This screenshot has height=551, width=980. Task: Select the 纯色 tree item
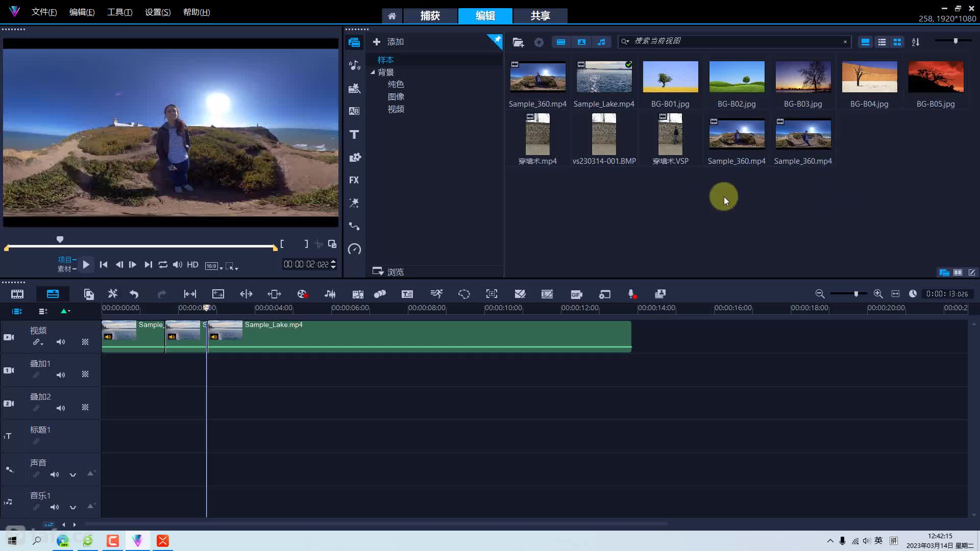(x=396, y=84)
